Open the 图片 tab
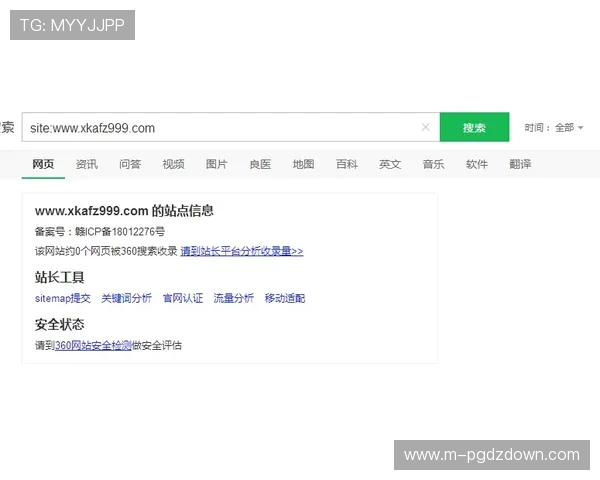600x480 pixels. pos(217,164)
